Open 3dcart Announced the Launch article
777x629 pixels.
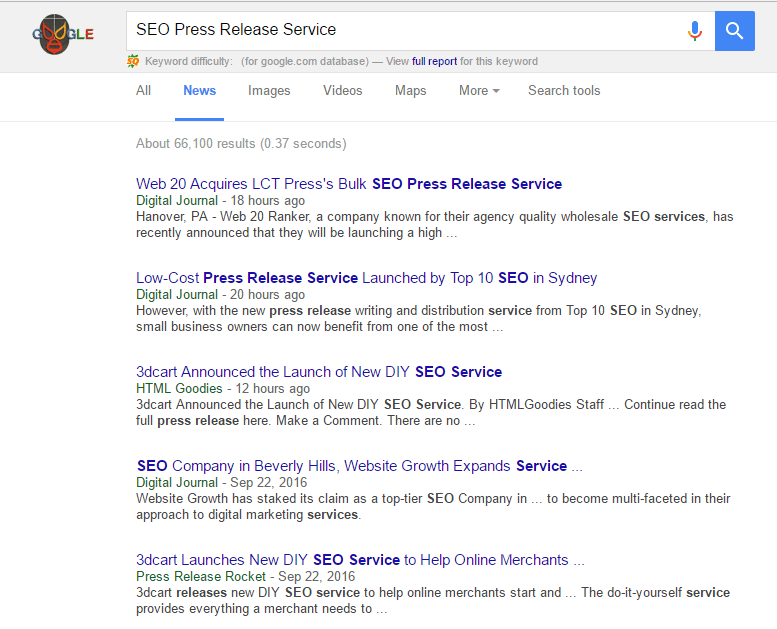319,372
